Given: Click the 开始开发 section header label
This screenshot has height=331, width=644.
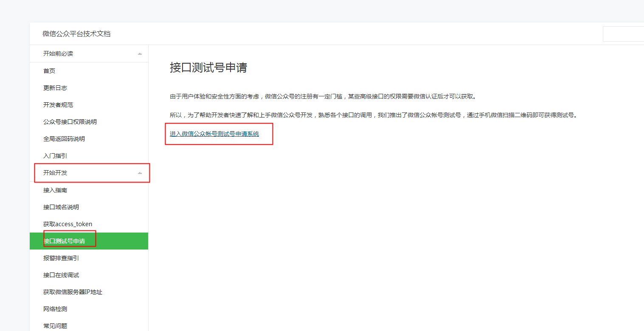Looking at the screenshot, I should pos(55,173).
